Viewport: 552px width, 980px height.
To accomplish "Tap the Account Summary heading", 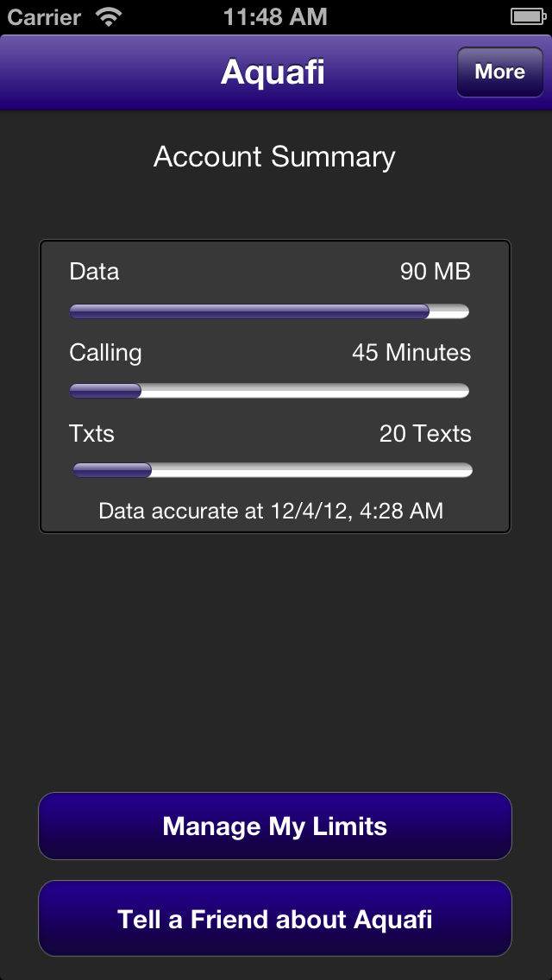I will tap(274, 157).
